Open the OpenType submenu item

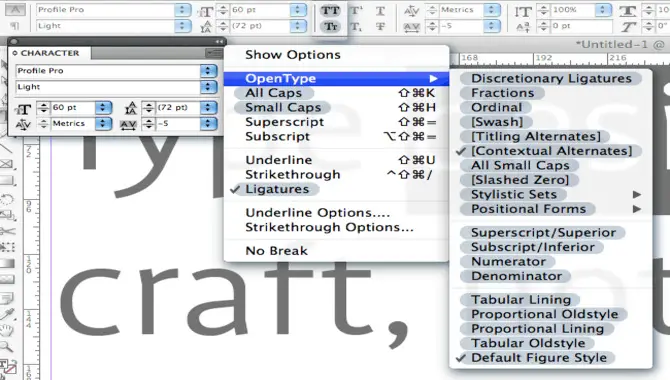pos(336,79)
